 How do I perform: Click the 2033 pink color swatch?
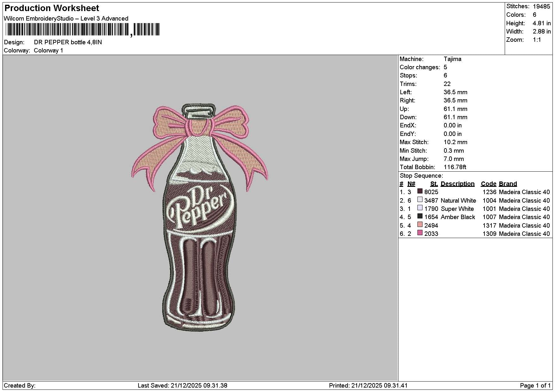[x=420, y=233]
